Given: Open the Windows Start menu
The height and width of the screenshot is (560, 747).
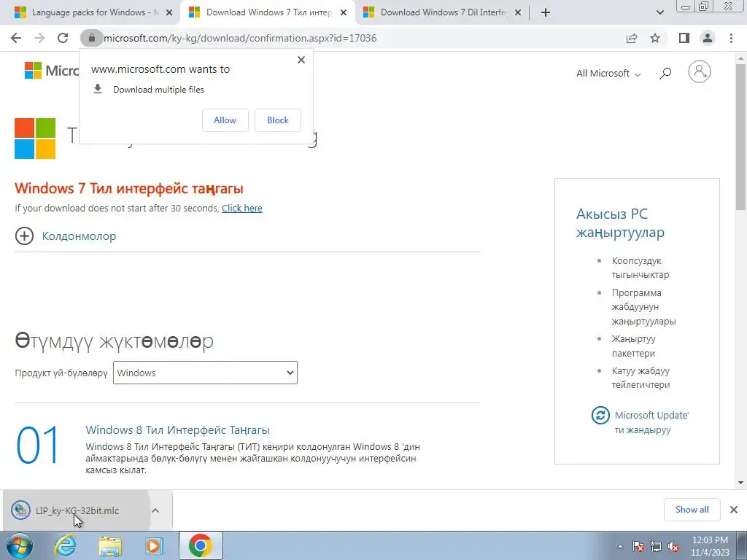Looking at the screenshot, I should tap(19, 545).
